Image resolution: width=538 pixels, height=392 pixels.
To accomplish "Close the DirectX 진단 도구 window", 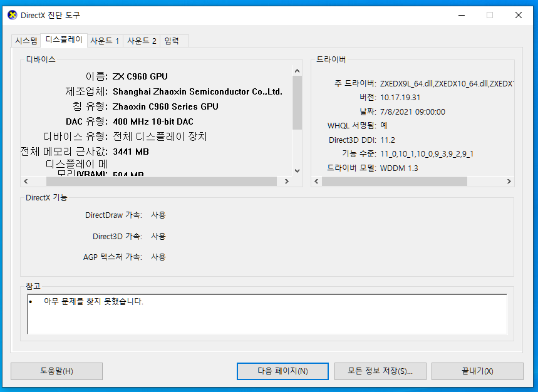I will coord(519,15).
